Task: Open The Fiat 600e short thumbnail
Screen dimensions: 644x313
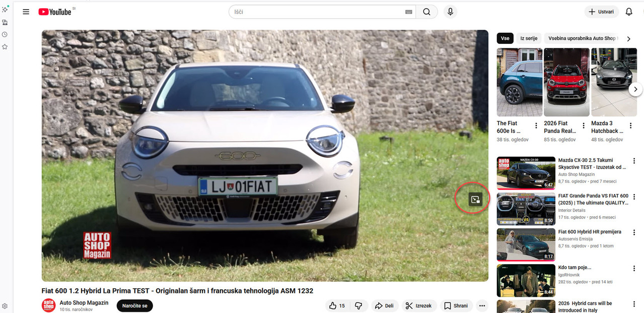Action: [x=519, y=82]
